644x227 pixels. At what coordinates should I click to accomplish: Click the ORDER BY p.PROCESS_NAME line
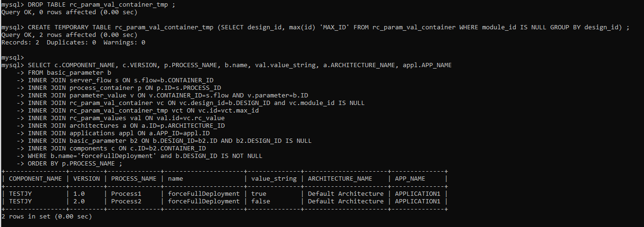pos(75,164)
